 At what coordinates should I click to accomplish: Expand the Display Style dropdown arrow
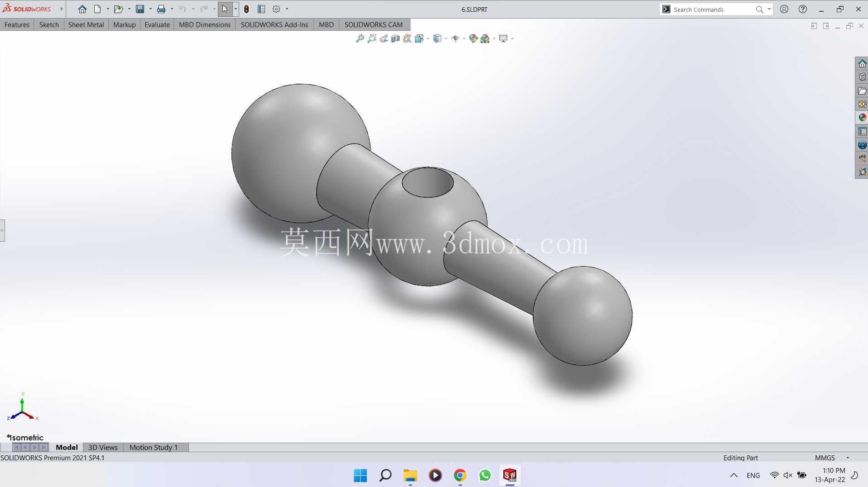tap(446, 39)
